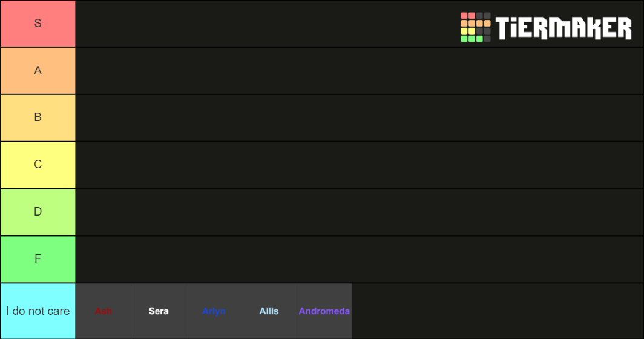
Task: Select the Arlyn item tile
Action: click(x=214, y=311)
